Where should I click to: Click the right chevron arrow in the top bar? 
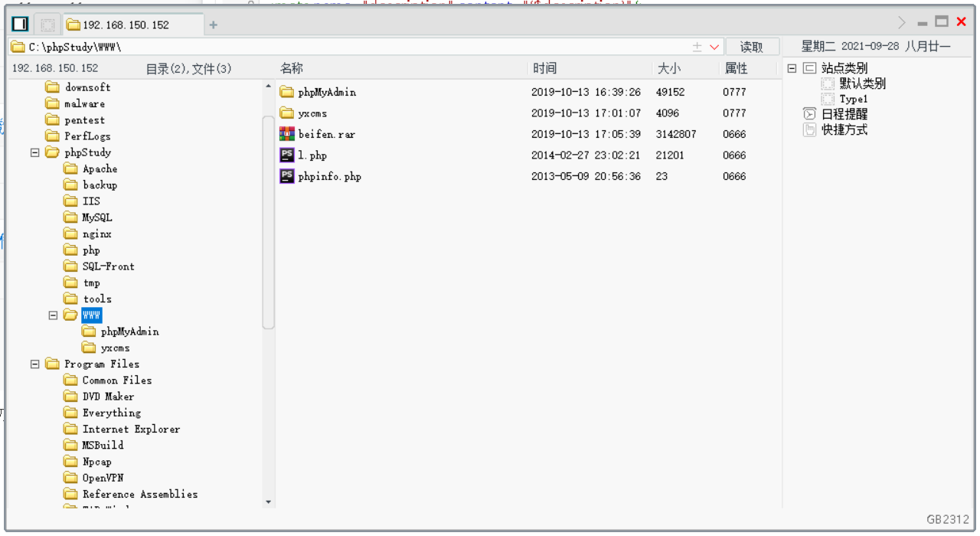pos(902,22)
